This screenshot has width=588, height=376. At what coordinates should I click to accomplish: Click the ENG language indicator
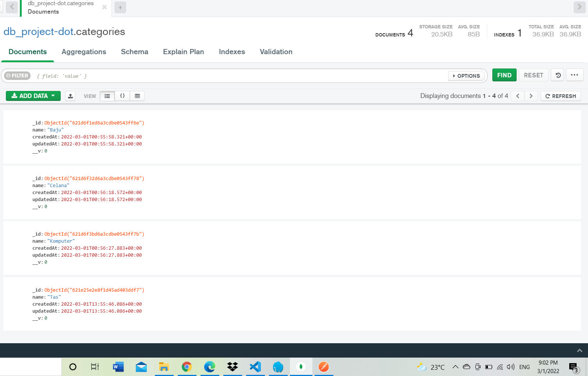[524, 367]
